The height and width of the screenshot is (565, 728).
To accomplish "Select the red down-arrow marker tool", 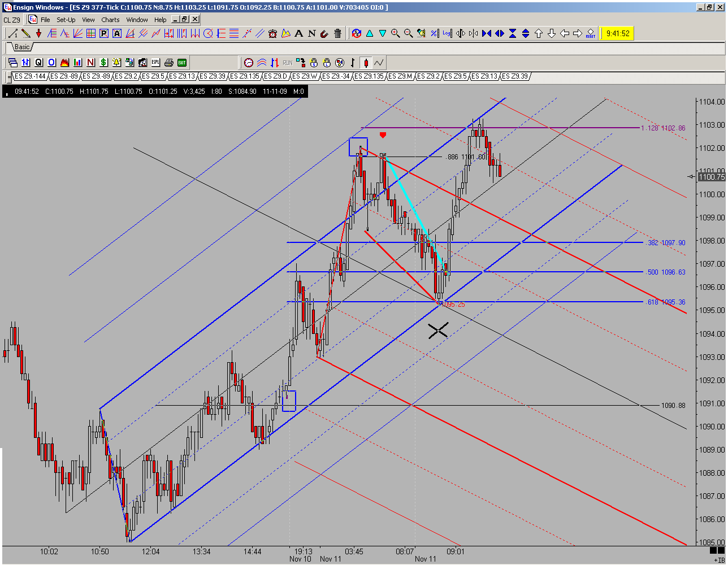I will tap(38, 33).
